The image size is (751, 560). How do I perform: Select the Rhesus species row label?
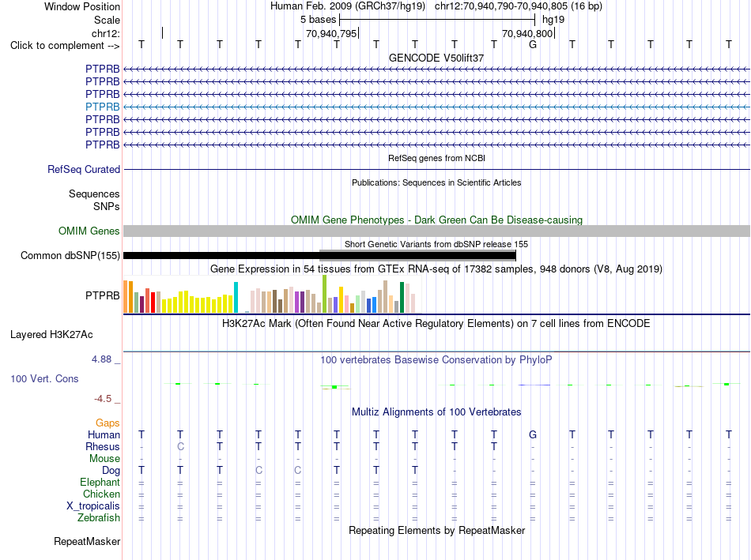[103, 446]
